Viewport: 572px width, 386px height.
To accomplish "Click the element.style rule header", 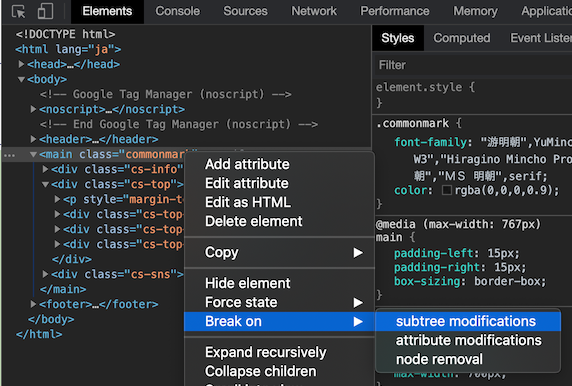I will (425, 87).
